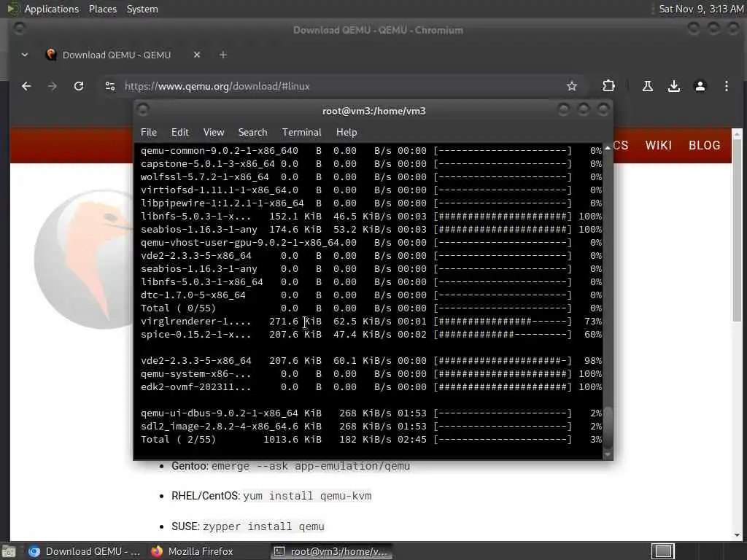
Task: Show Chromium downloads
Action: pyautogui.click(x=673, y=86)
